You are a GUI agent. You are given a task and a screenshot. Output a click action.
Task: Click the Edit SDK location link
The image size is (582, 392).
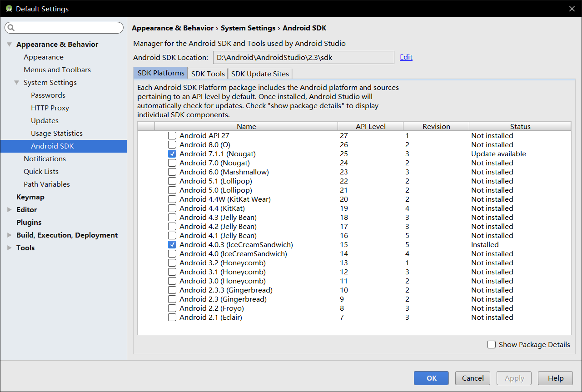tap(406, 57)
